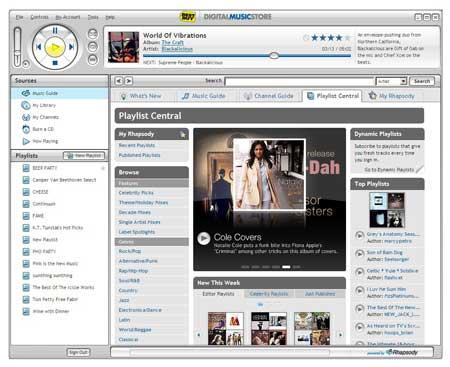Browse the Jazz genre
The image size is (450, 367).
[x=124, y=300]
